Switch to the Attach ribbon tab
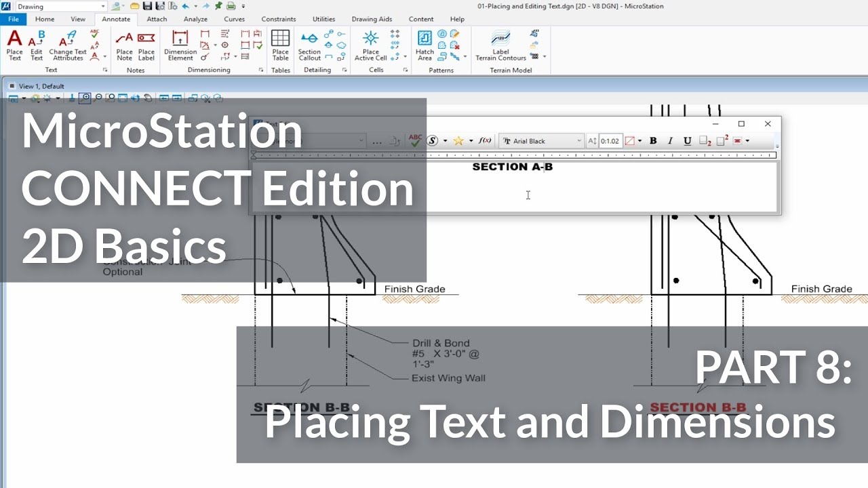The width and height of the screenshot is (868, 488). (157, 19)
